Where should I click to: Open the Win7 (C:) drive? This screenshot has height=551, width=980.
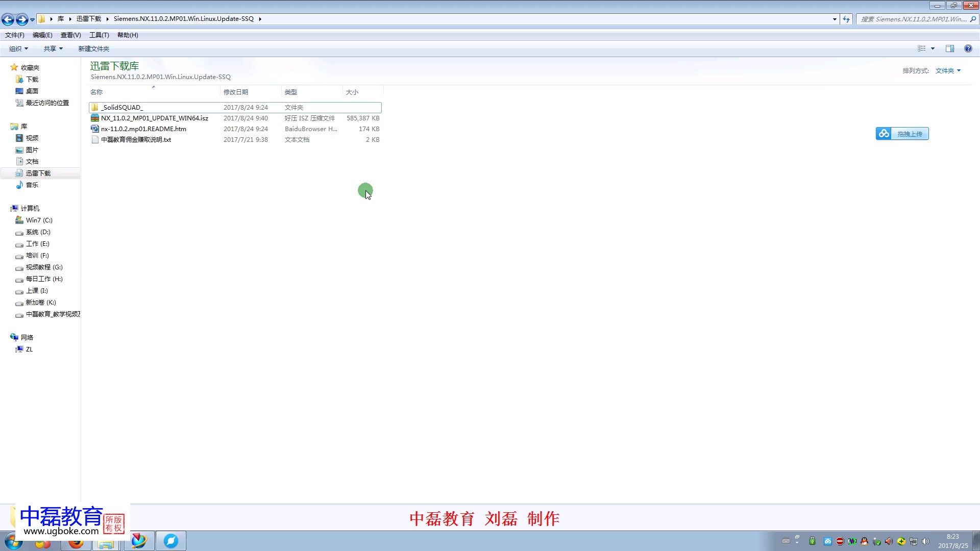[39, 220]
